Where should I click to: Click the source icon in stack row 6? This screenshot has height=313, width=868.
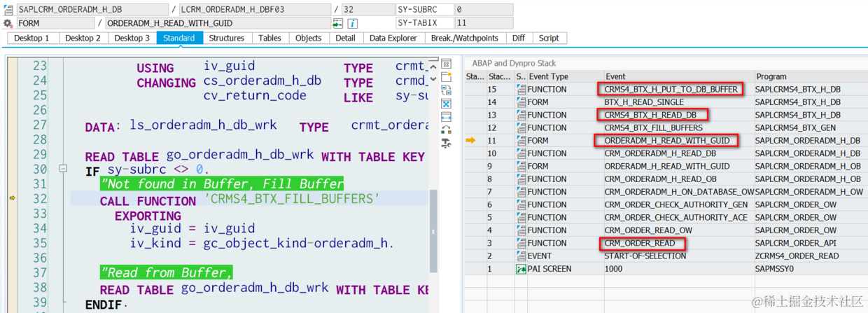click(x=521, y=204)
